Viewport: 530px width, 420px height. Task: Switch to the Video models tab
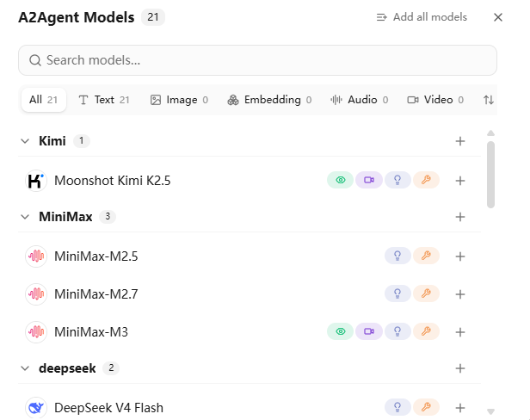point(435,100)
